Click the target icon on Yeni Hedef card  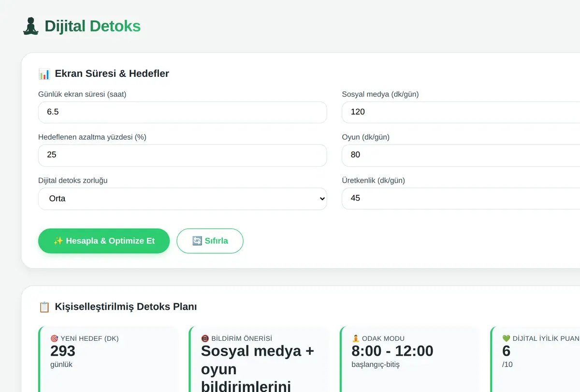[x=54, y=338]
